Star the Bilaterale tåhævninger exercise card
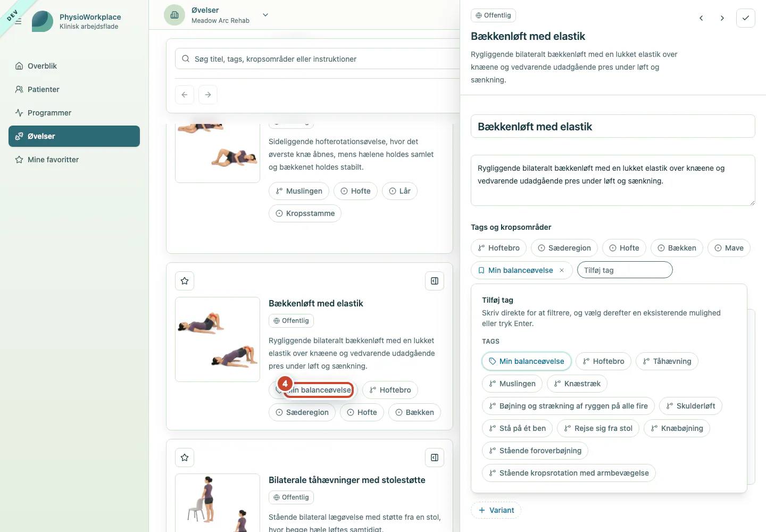The height and width of the screenshot is (532, 766). (185, 458)
